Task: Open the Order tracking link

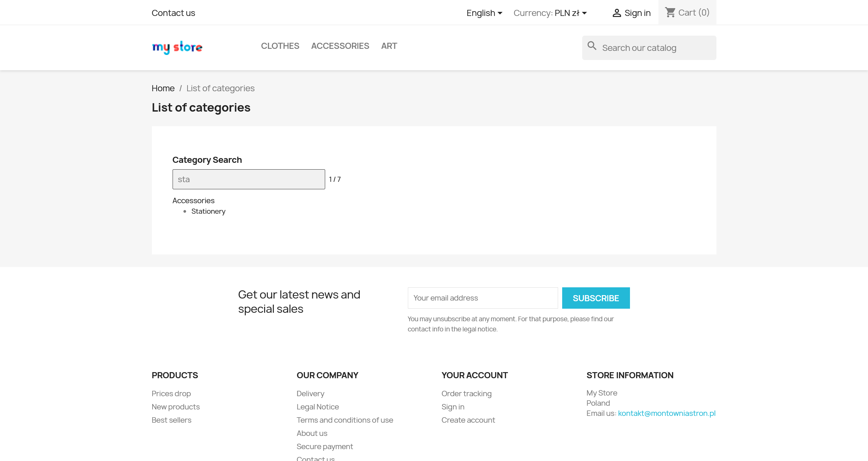Action: 467,393
